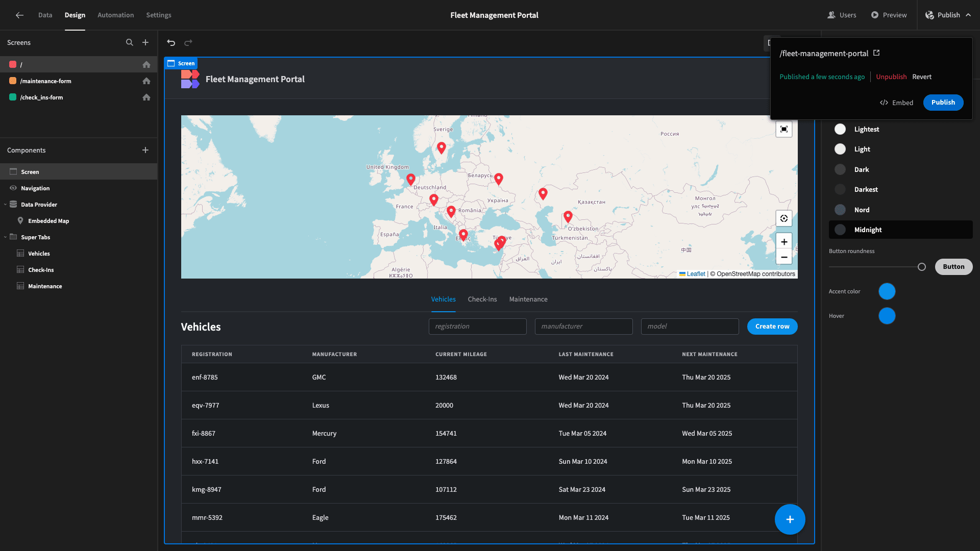This screenshot has height=551, width=980.
Task: Zoom out on the map
Action: pyautogui.click(x=784, y=257)
